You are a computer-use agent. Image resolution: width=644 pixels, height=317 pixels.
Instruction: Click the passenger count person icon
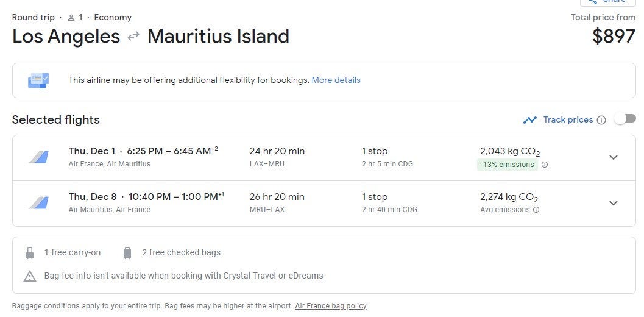(x=71, y=18)
